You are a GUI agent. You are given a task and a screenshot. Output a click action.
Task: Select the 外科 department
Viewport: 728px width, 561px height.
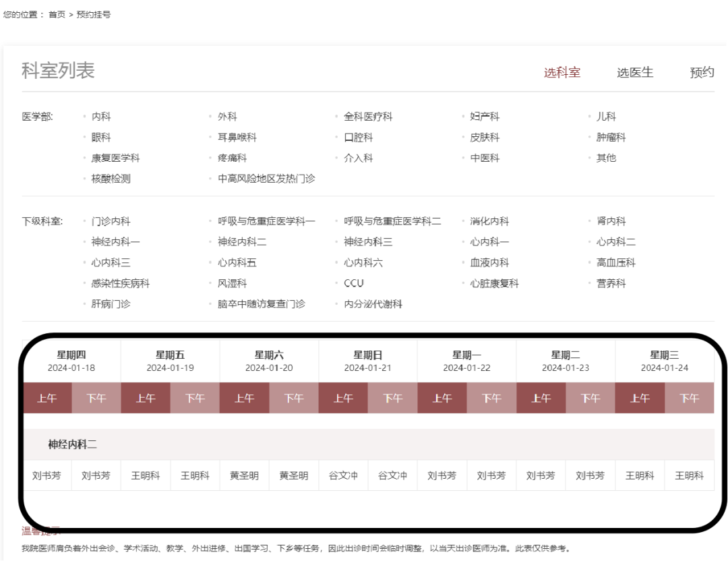coord(226,116)
